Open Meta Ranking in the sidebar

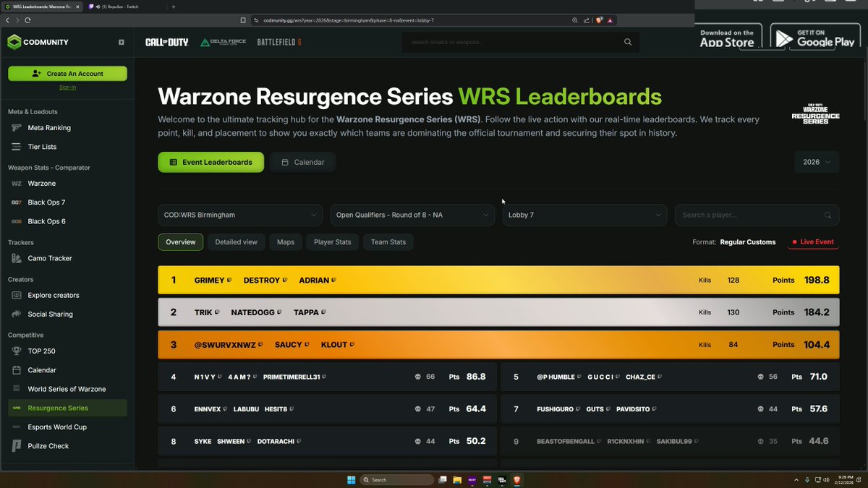tap(67, 128)
